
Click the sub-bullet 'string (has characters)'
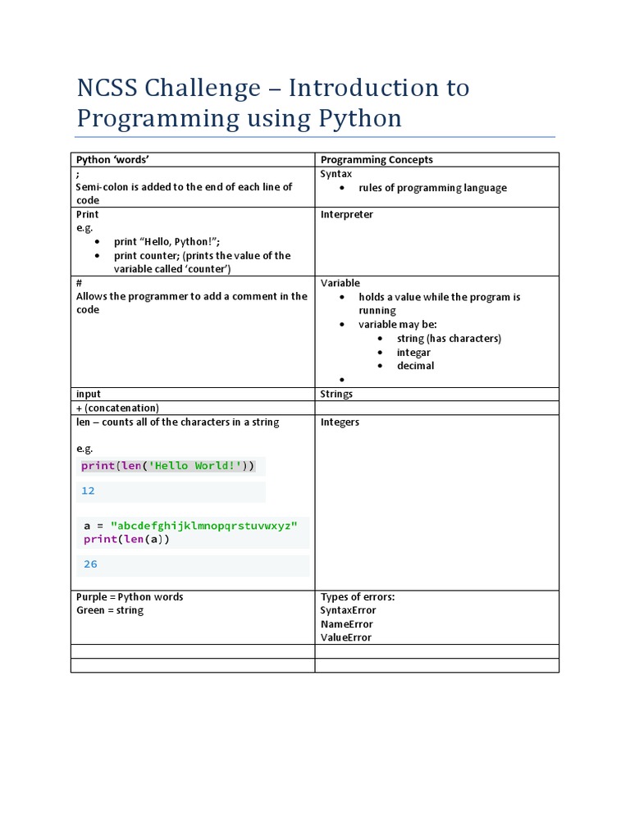click(x=449, y=339)
